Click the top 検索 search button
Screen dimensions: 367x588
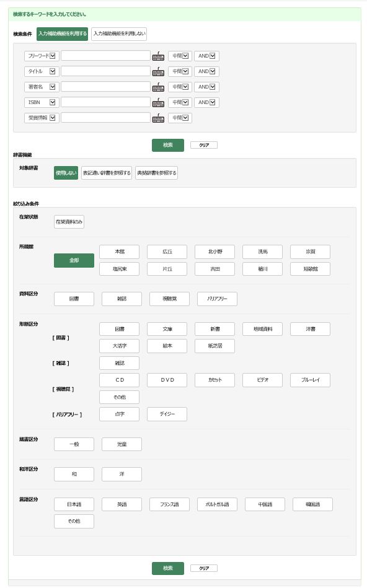click(x=168, y=145)
